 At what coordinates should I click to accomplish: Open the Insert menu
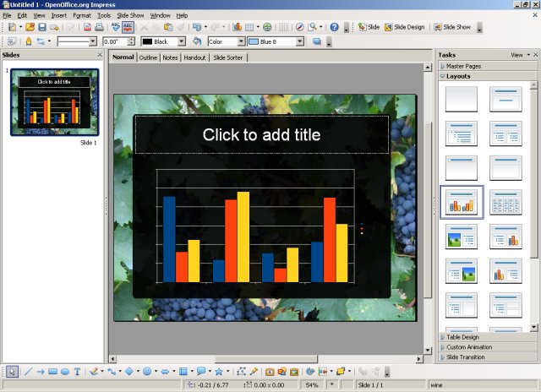(x=59, y=15)
